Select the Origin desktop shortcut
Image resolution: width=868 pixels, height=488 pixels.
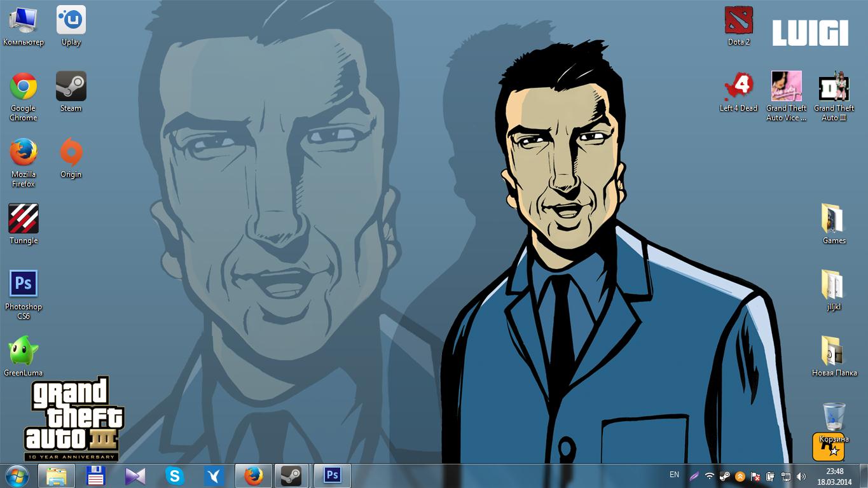[71, 158]
